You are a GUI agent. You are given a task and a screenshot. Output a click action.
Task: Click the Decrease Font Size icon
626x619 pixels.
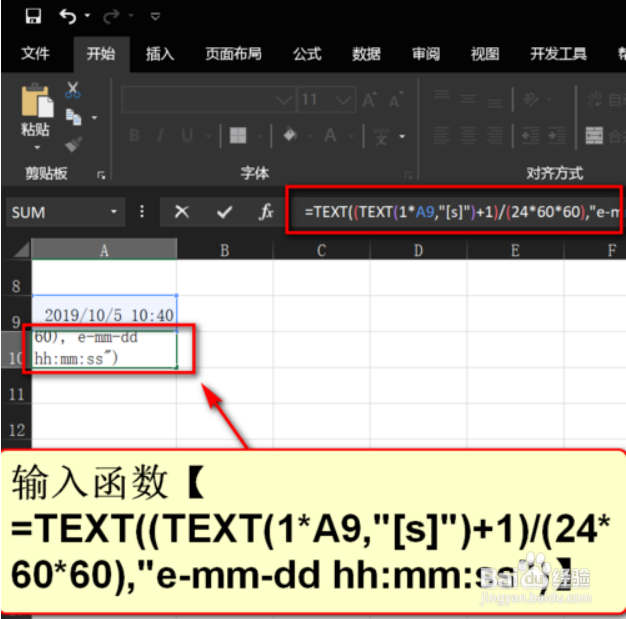(396, 100)
